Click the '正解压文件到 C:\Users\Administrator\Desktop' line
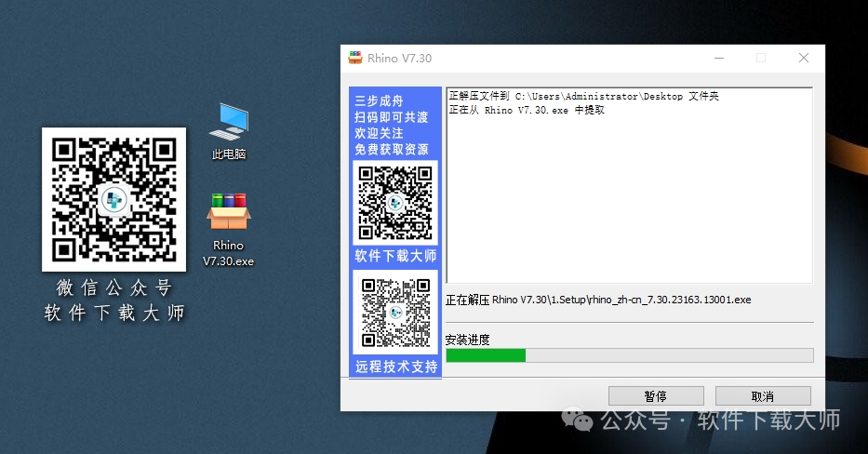 coord(584,96)
